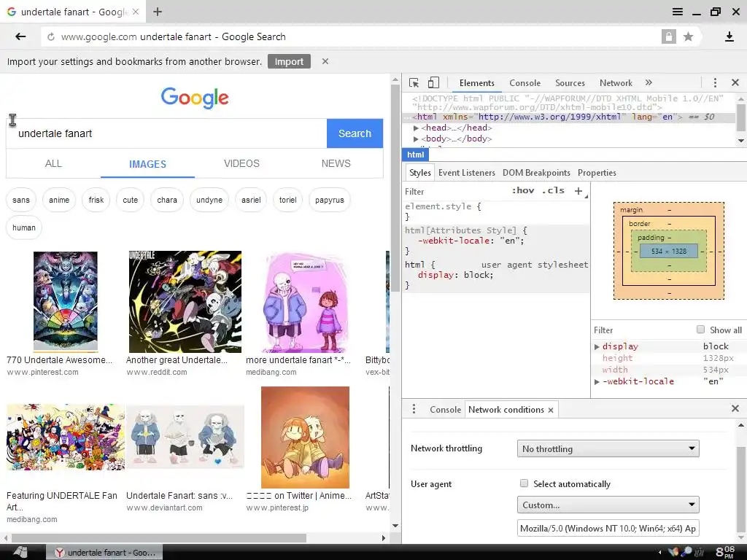Dismiss the import settings bar
The image size is (747, 560).
pos(325,61)
